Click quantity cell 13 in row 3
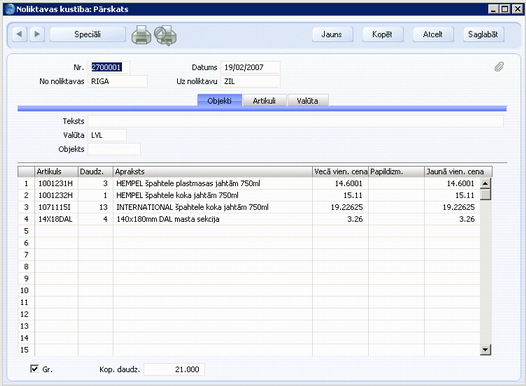 tap(96, 207)
